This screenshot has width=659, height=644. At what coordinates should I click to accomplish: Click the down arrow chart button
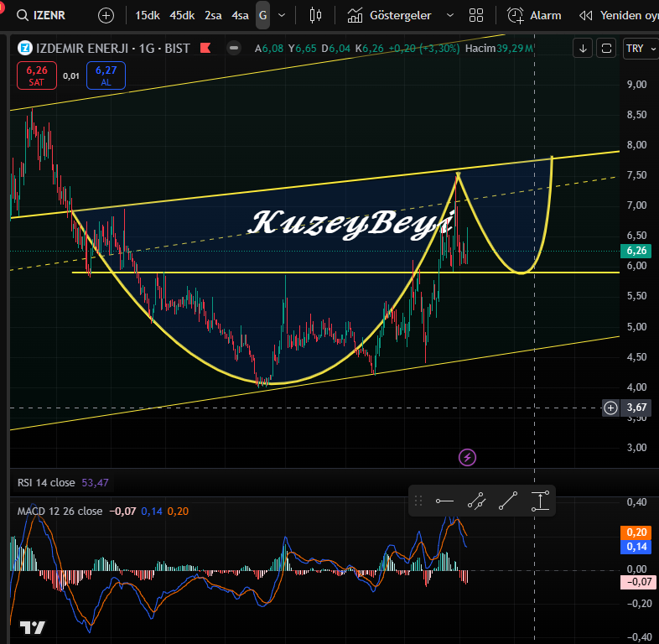(x=583, y=49)
